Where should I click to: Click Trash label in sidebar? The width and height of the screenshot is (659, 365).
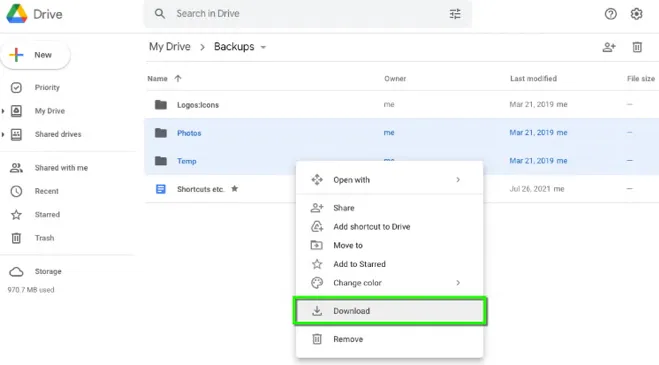point(45,238)
